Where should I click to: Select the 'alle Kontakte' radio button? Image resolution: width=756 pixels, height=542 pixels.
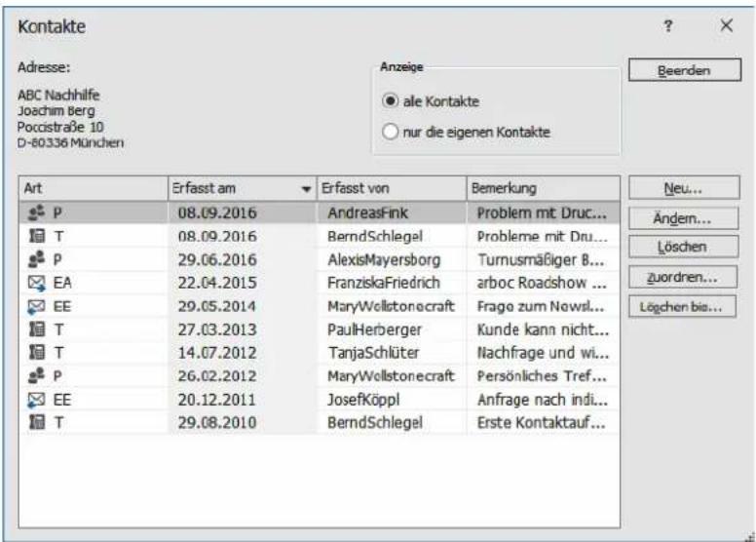point(390,100)
